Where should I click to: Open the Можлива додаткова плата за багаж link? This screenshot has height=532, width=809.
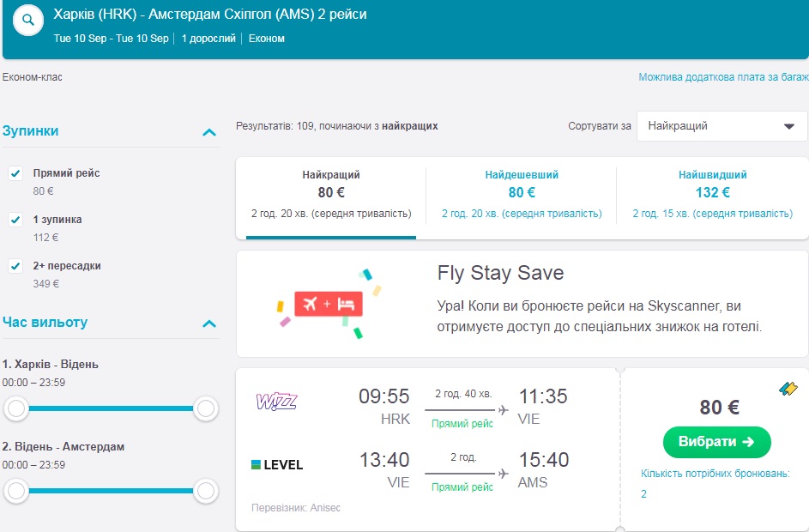722,77
